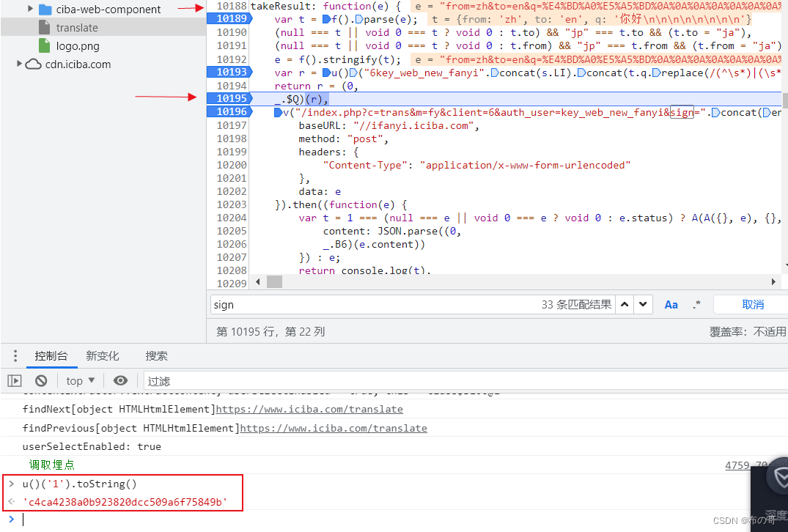Click the 调取埋点 console message
The height and width of the screenshot is (532, 788).
[52, 465]
